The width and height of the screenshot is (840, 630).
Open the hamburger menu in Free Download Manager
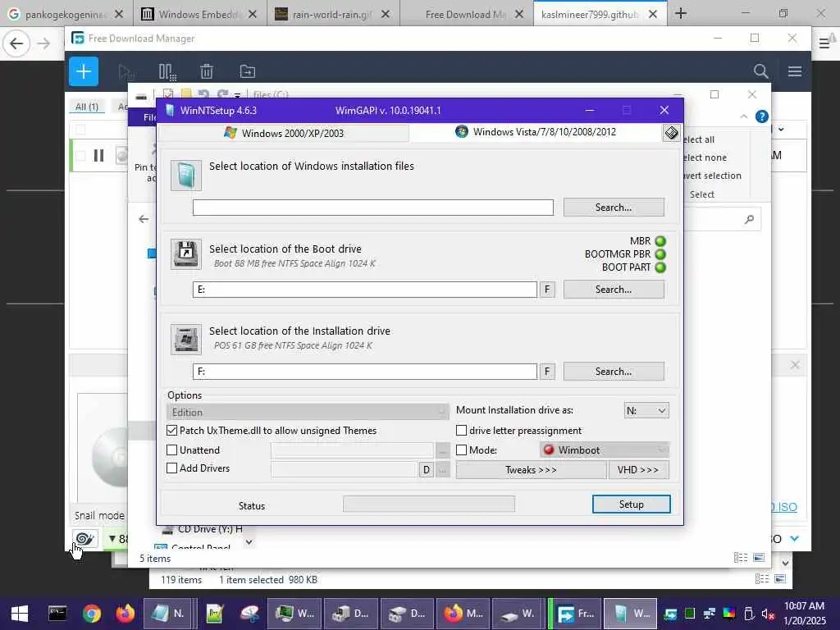[794, 71]
